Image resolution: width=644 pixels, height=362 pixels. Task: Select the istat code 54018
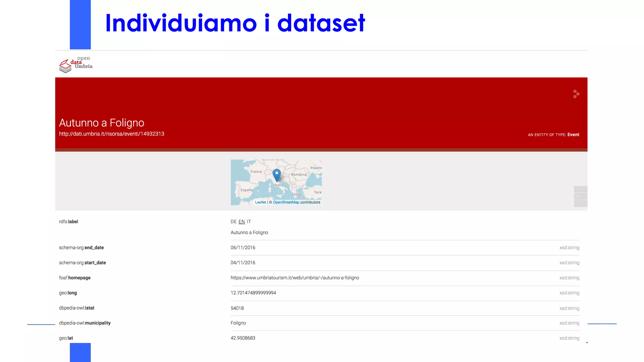(x=237, y=308)
